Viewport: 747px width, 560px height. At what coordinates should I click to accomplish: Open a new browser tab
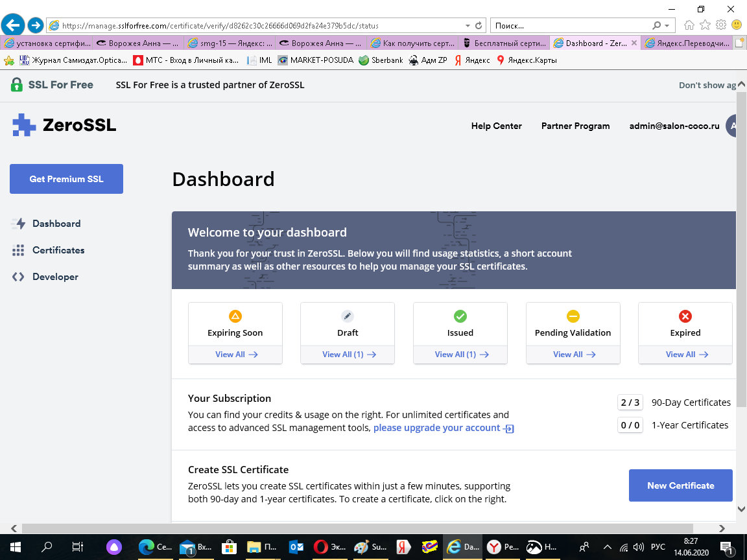click(740, 43)
